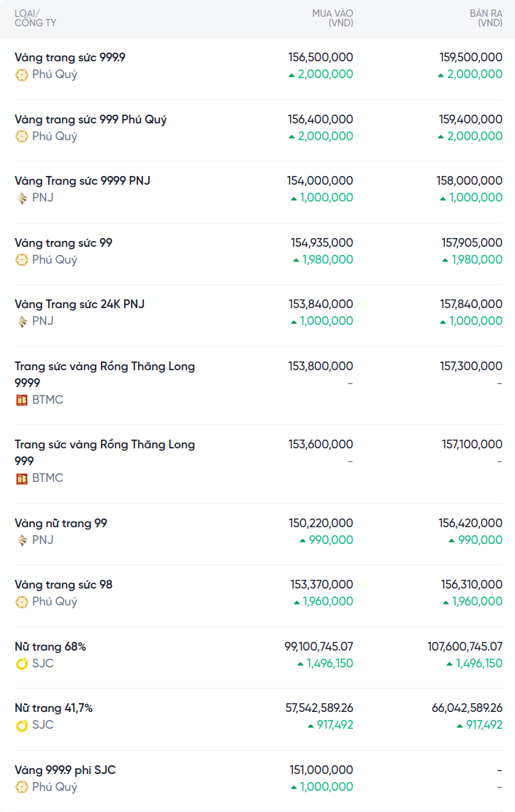Click PNJ logo under Vàng Trang sức 24K PNJ
This screenshot has width=515, height=812.
click(22, 321)
